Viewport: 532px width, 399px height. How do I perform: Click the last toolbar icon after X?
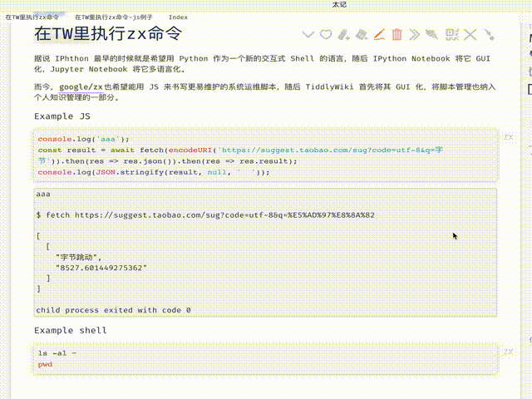pyautogui.click(x=489, y=35)
